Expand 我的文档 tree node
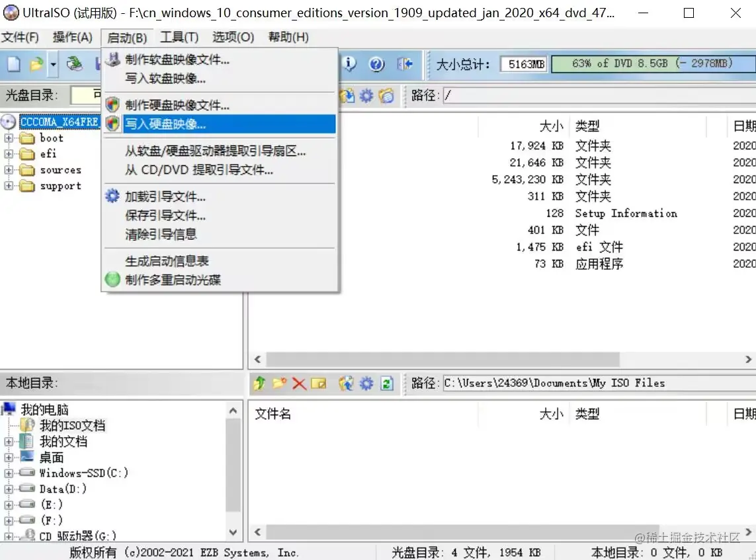The image size is (756, 560). pos(9,442)
